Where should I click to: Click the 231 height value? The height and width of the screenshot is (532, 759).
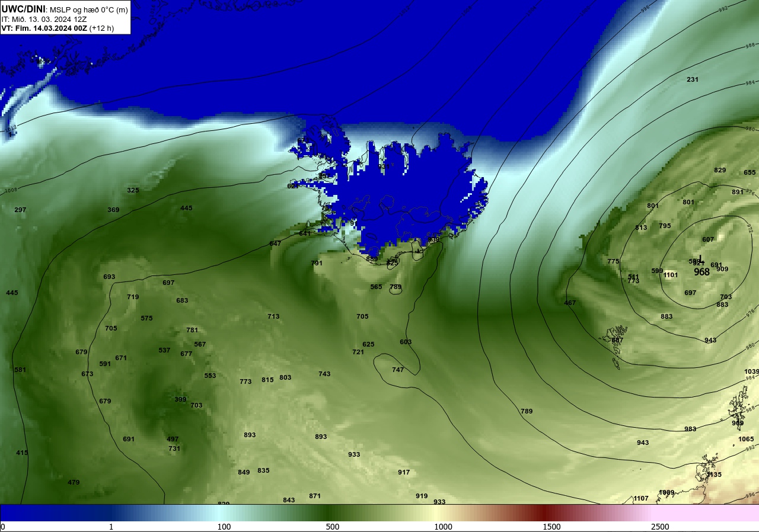(x=693, y=79)
